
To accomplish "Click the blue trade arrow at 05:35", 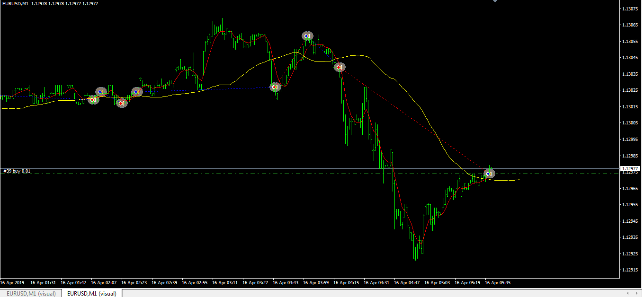I will (x=489, y=174).
